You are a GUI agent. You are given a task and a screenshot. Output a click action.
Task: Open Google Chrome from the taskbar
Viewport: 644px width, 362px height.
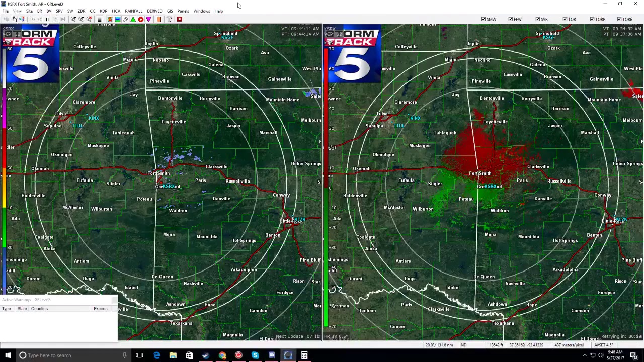point(222,355)
